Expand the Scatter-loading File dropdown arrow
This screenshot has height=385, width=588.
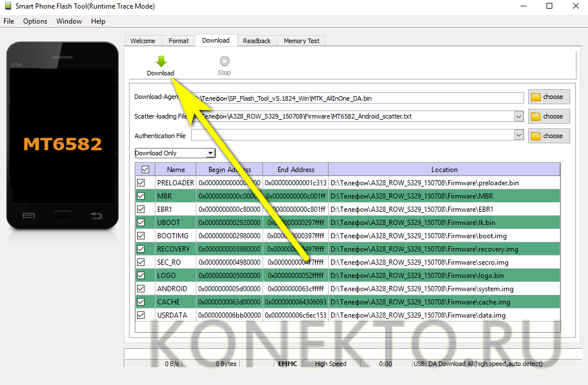point(519,116)
